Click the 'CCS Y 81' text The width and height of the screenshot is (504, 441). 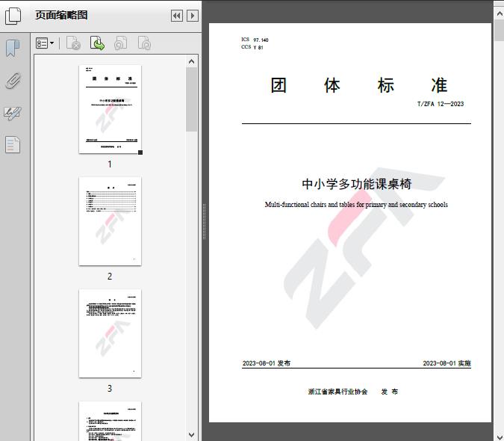[252, 47]
